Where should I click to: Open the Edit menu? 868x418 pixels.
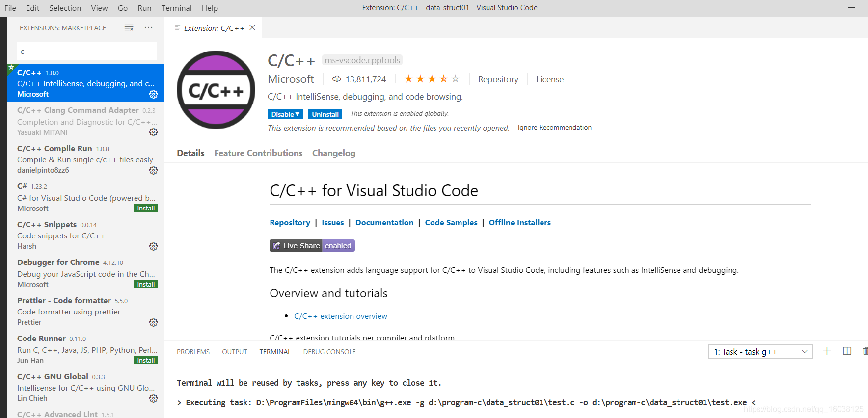[33, 8]
